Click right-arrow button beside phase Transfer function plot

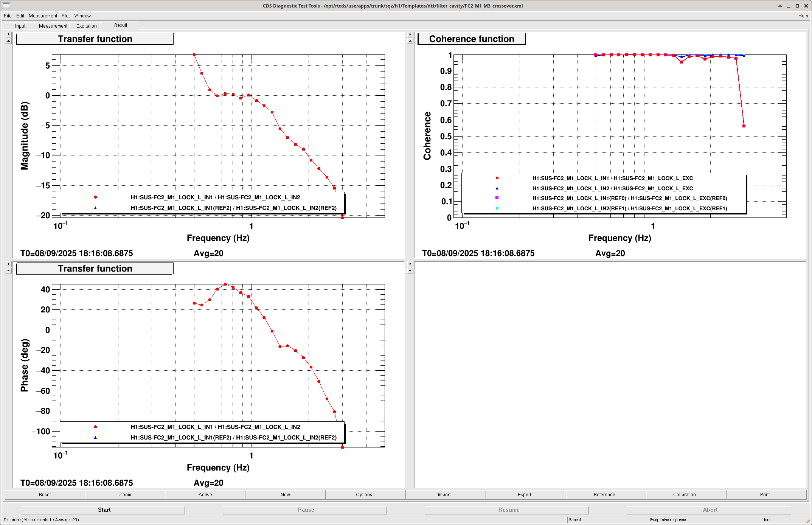[8, 264]
